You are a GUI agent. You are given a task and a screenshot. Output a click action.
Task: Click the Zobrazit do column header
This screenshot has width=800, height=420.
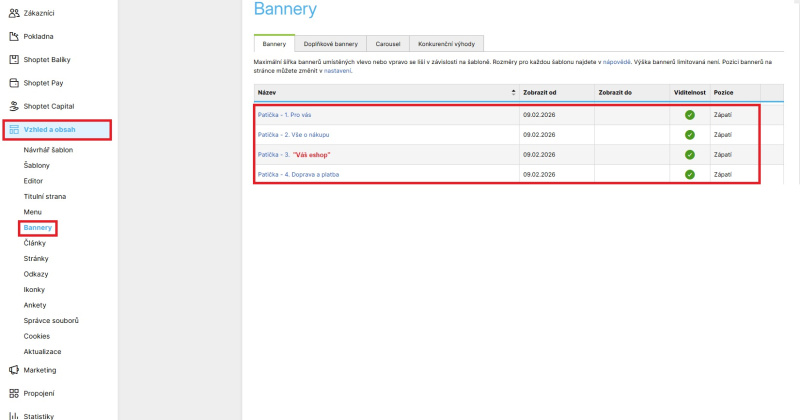(615, 92)
